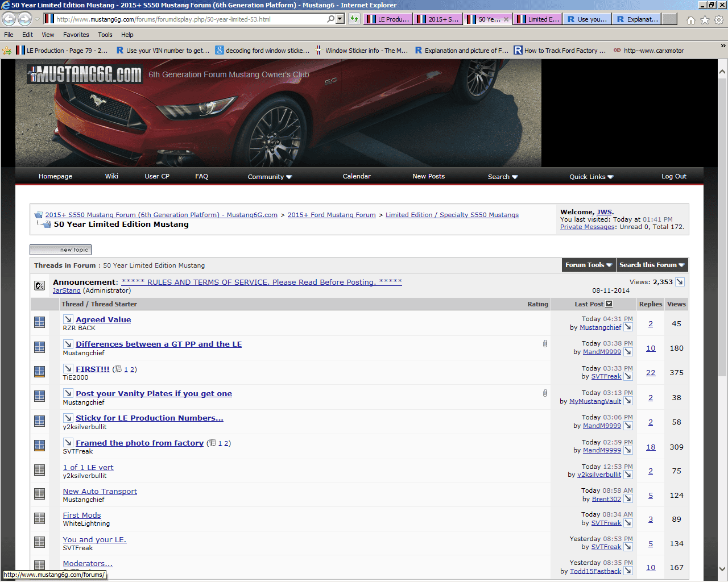Click go-to-last-post icon beside Mustangchief

(x=628, y=327)
